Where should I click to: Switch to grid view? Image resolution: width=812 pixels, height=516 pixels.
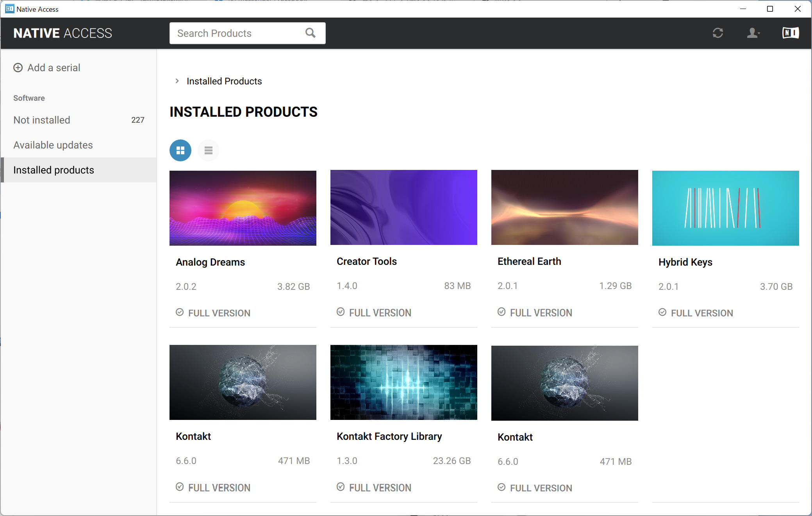coord(180,150)
